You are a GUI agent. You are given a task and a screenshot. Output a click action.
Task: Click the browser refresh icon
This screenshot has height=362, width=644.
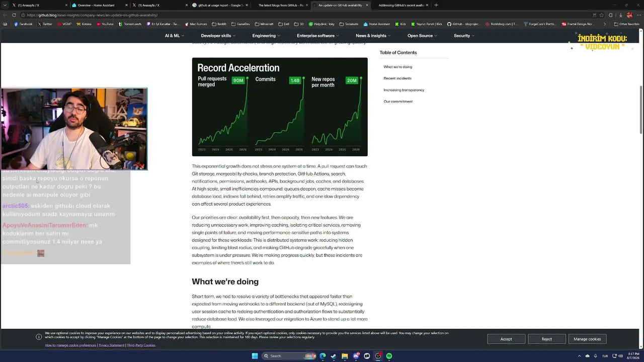coord(14,15)
